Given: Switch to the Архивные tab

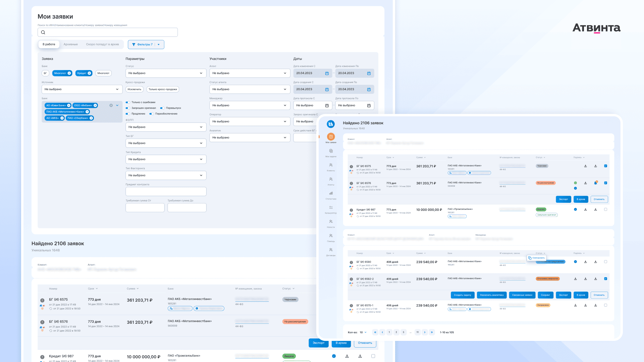Looking at the screenshot, I should click(70, 44).
